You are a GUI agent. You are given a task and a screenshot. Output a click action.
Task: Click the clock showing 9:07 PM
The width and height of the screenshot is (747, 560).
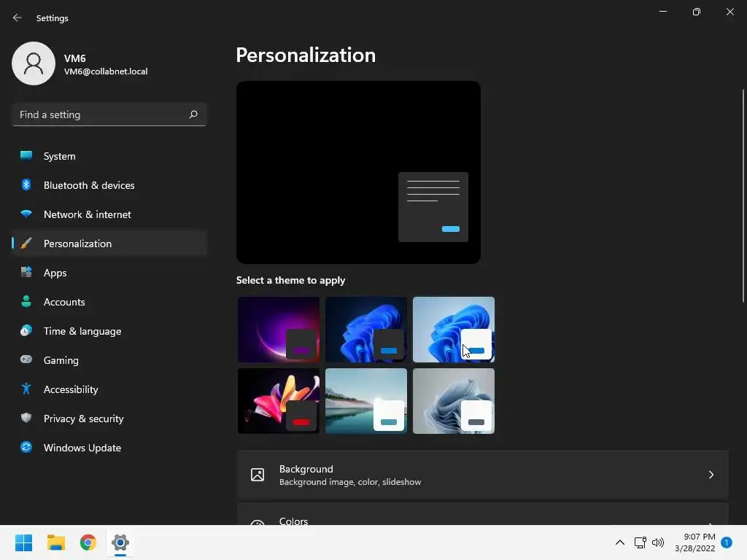click(x=700, y=537)
